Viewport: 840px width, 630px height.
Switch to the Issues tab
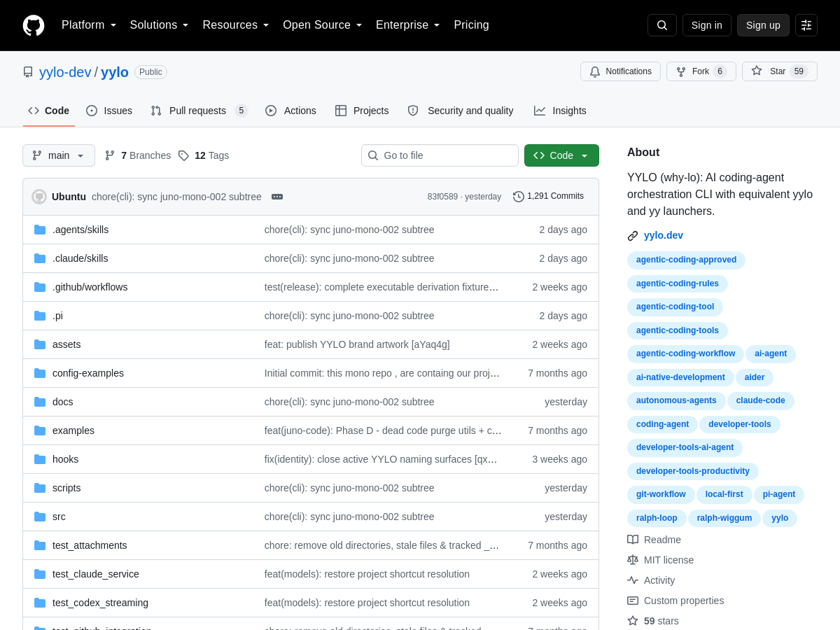click(109, 111)
